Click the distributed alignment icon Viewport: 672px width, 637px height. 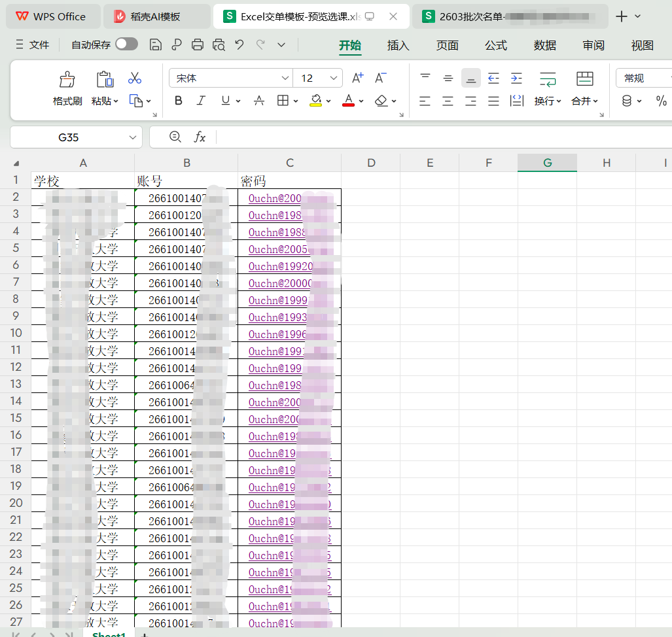[517, 101]
